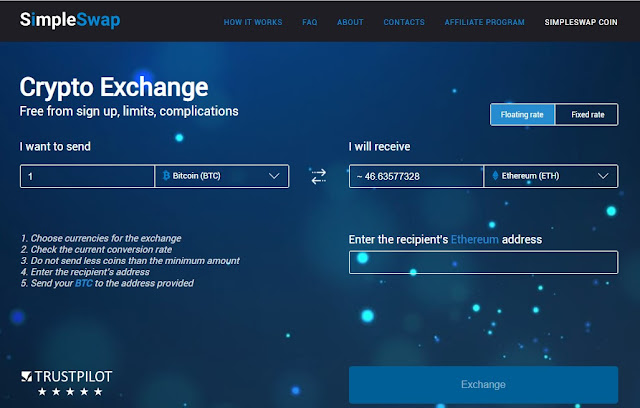Screen dimensions: 640x408
Task: Go to the About page
Action: pyautogui.click(x=350, y=22)
